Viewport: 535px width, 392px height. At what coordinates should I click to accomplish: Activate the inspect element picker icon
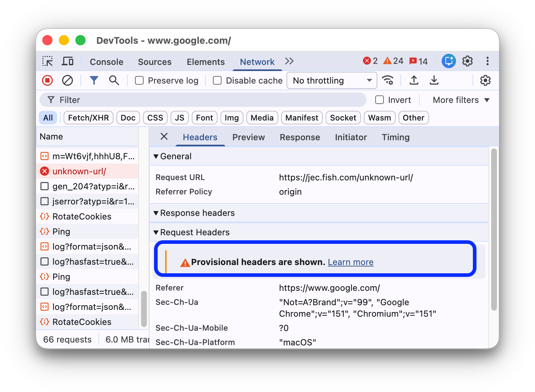coord(47,61)
